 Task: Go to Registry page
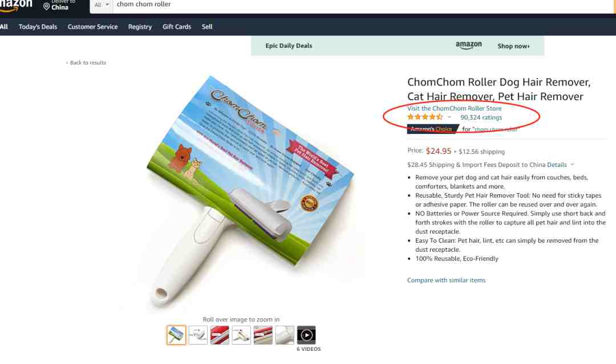pos(140,27)
